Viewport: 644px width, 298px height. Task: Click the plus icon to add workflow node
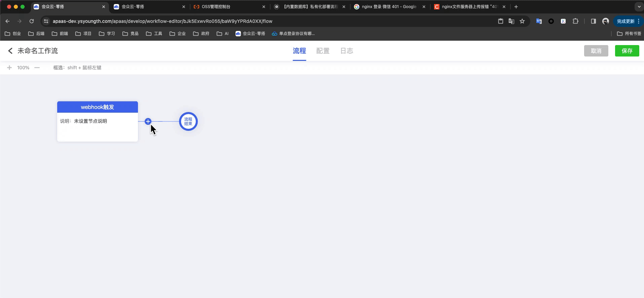pos(148,121)
